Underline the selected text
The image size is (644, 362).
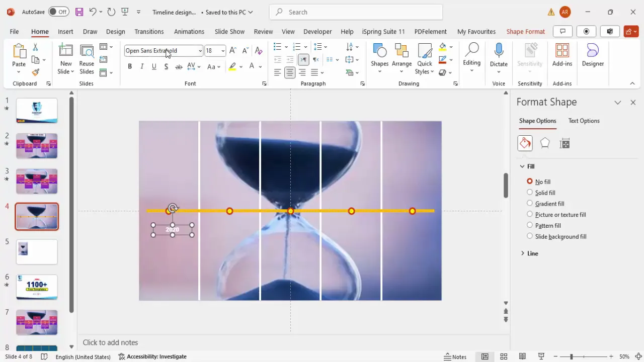[154, 66]
